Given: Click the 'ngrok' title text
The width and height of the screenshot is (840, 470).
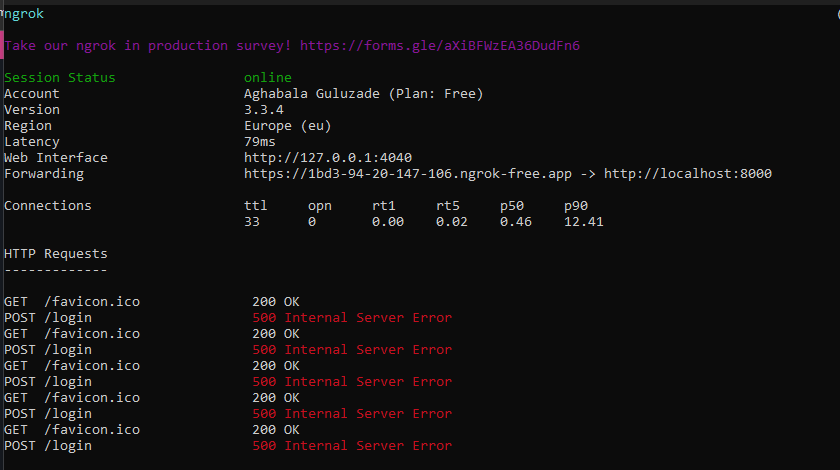Looking at the screenshot, I should [24, 14].
